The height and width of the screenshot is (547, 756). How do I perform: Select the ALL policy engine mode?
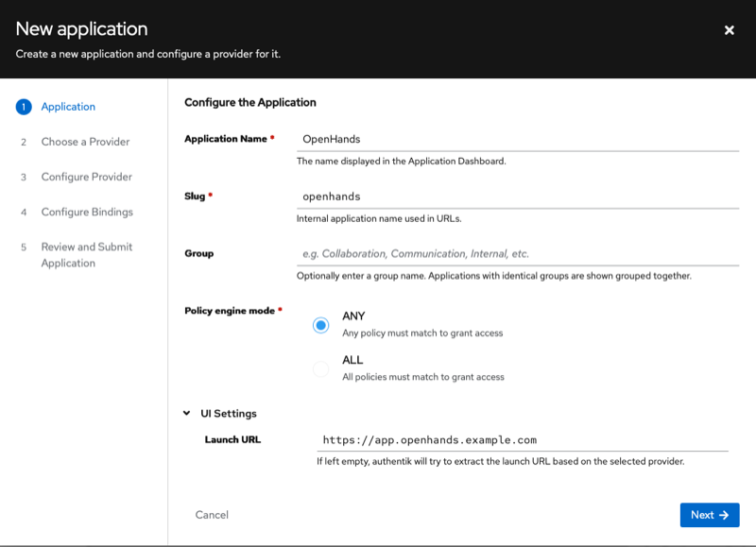[320, 369]
